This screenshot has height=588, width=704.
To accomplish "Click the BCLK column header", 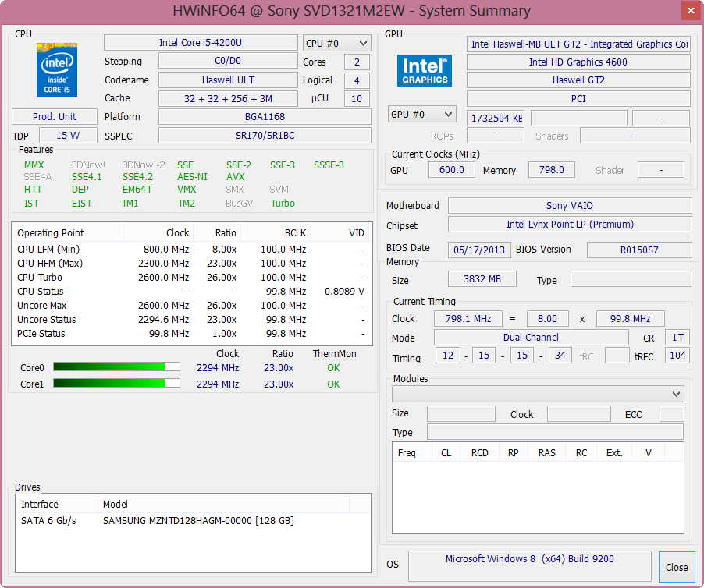I will tap(276, 232).
